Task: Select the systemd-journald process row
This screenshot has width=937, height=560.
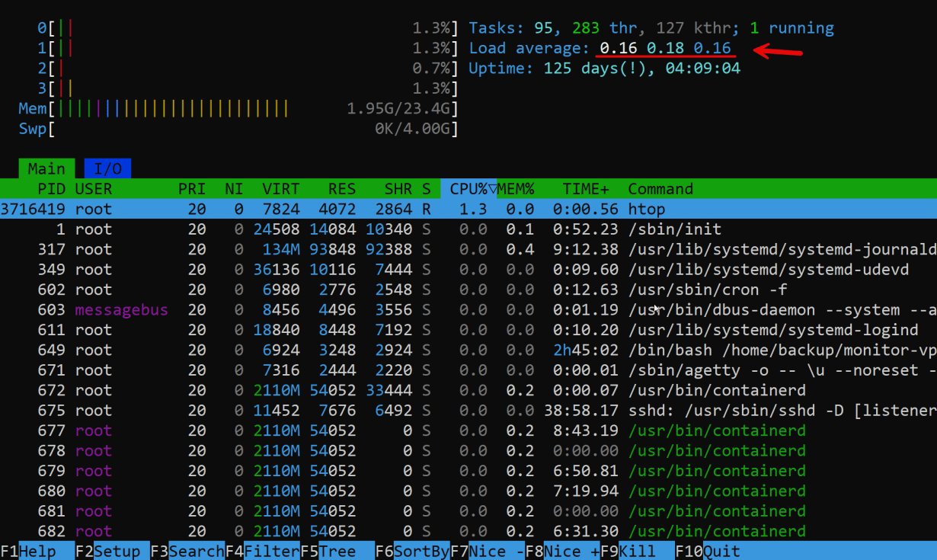Action: (x=469, y=249)
